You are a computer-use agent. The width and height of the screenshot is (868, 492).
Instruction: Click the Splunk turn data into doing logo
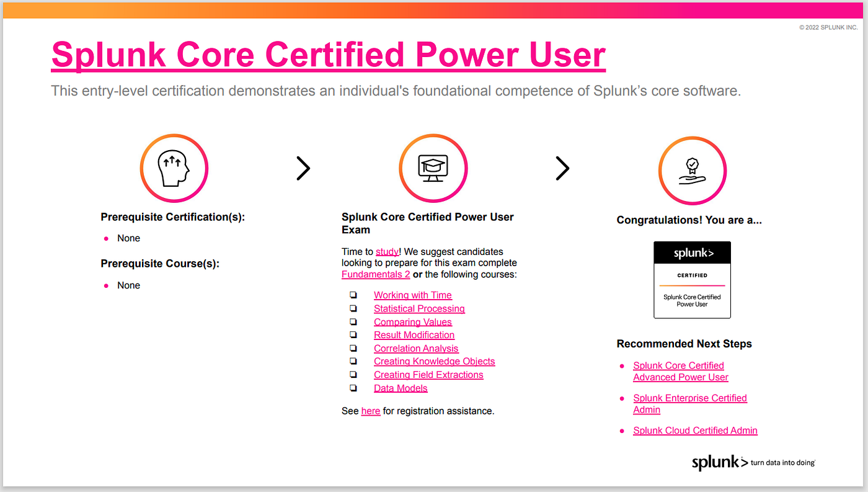[x=753, y=462]
